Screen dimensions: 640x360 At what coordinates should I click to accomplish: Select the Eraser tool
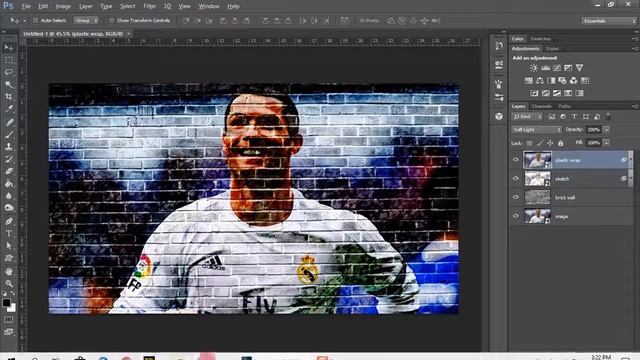tap(9, 171)
